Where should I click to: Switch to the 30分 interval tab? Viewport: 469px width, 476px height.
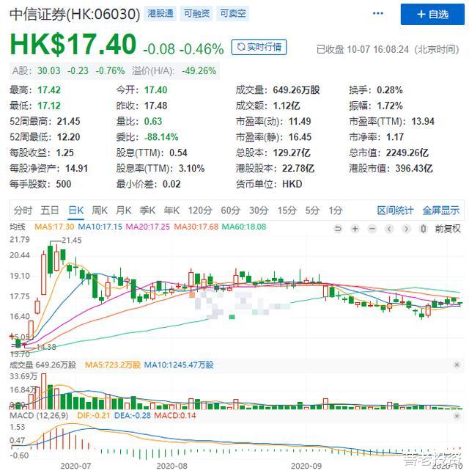click(259, 210)
